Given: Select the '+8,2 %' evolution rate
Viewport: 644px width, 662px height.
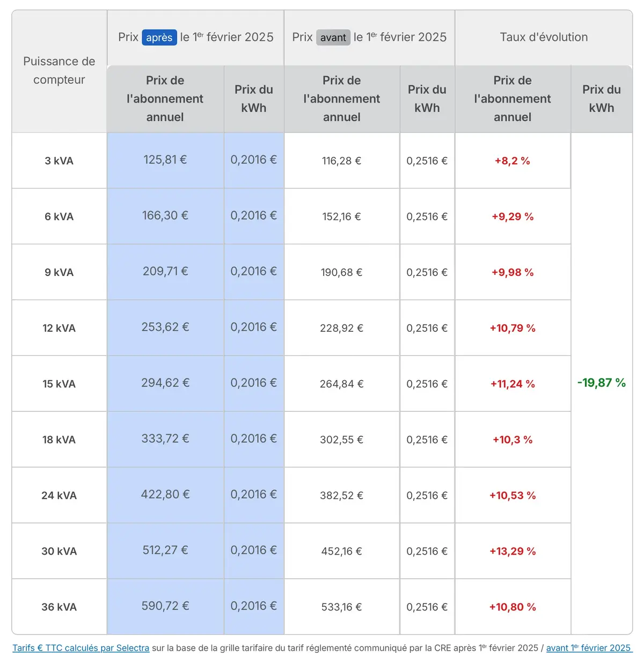Looking at the screenshot, I should (x=513, y=161).
